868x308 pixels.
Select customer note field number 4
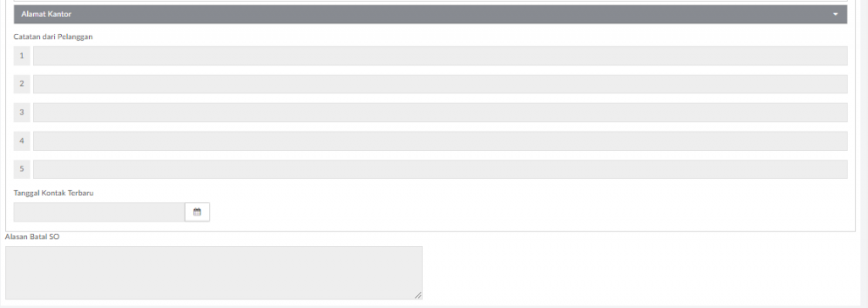[x=440, y=141]
